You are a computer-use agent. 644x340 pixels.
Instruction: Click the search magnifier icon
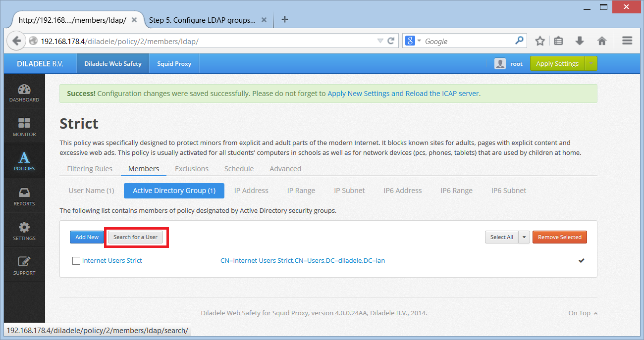[519, 41]
